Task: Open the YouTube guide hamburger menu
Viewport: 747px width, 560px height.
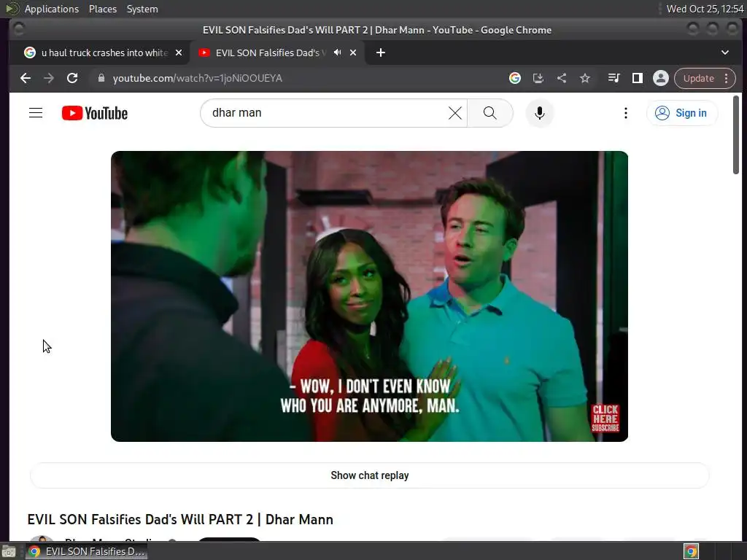Action: 36,113
